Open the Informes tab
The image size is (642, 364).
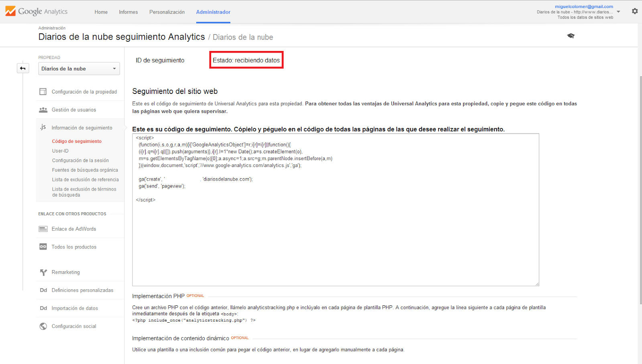pos(128,12)
